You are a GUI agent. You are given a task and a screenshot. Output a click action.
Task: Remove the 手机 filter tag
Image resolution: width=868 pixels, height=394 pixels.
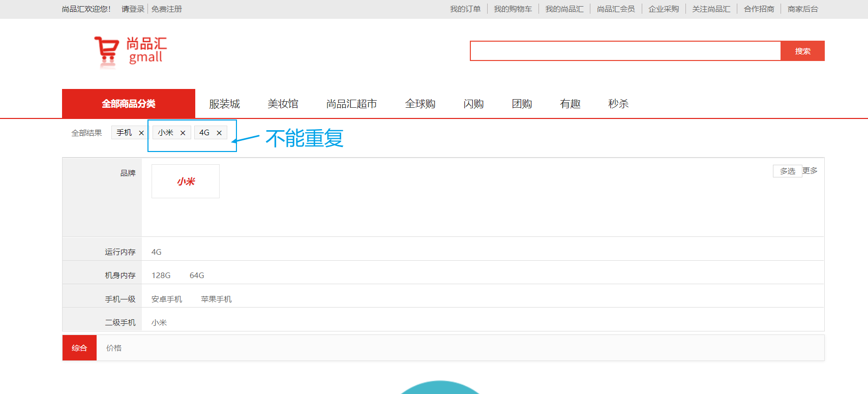click(141, 133)
